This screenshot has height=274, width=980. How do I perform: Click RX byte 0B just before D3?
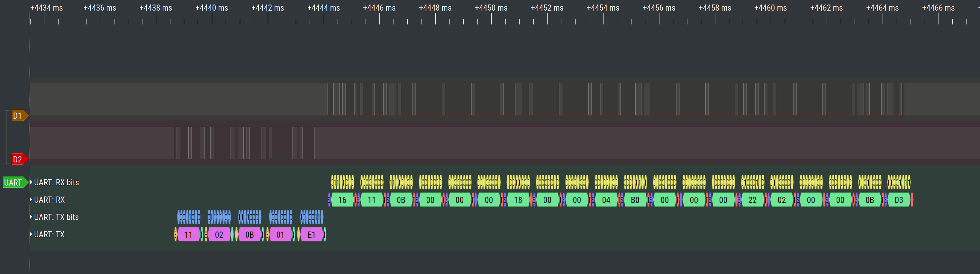pyautogui.click(x=870, y=200)
